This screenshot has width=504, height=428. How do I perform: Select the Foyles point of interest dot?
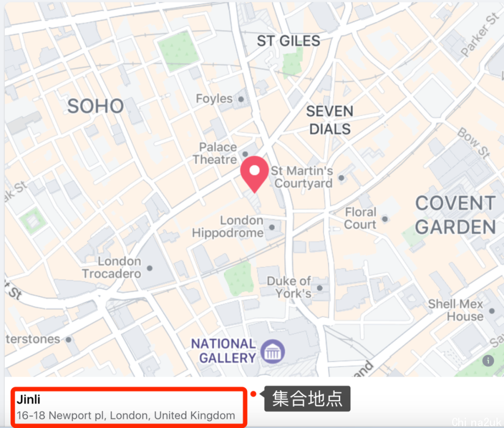pyautogui.click(x=241, y=99)
